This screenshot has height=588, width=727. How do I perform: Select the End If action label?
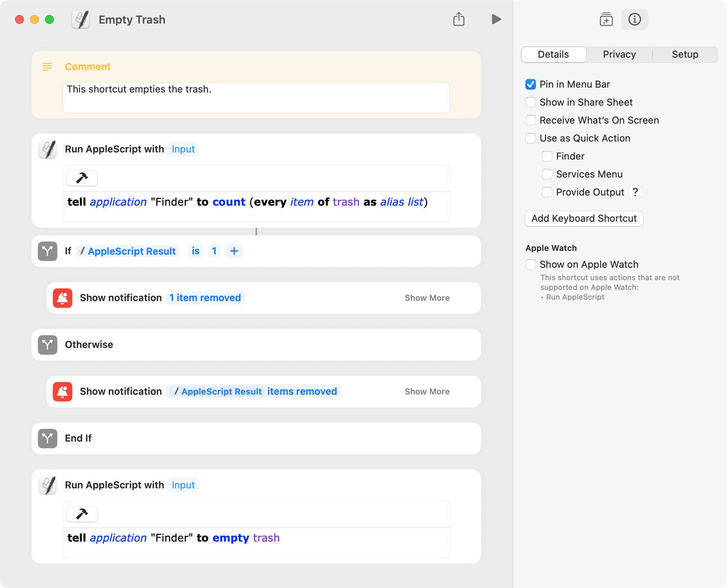click(78, 438)
